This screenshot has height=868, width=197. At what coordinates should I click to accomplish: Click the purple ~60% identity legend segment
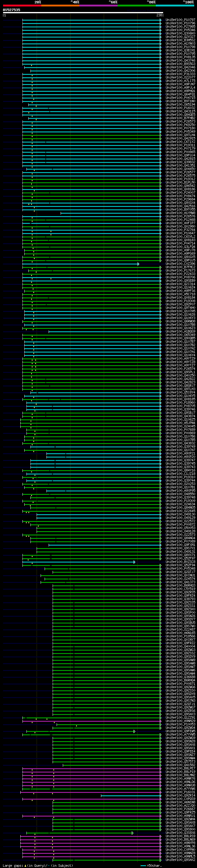(x=98, y=6)
